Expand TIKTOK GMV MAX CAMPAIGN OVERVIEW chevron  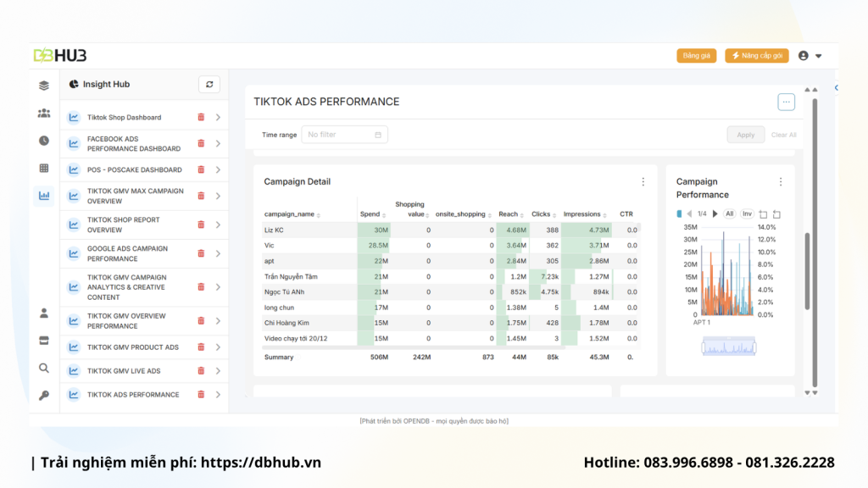(x=218, y=196)
